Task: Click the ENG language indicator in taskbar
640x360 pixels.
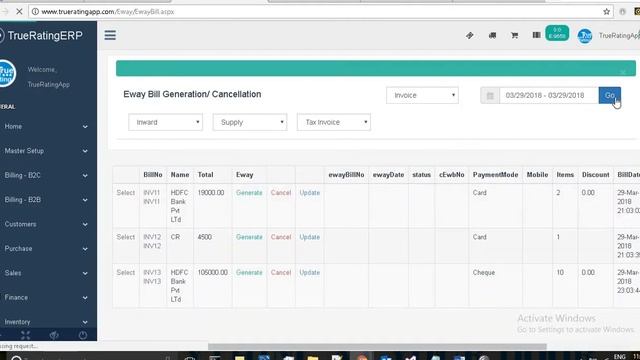Action: 620,357
